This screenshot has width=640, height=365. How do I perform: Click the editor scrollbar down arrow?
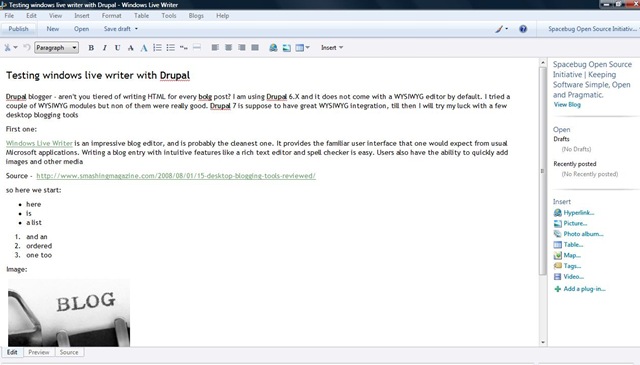tap(542, 342)
